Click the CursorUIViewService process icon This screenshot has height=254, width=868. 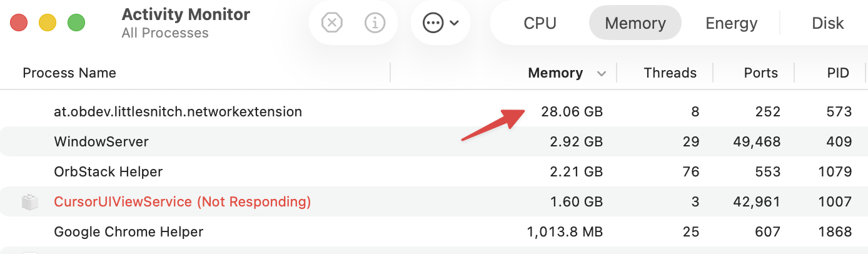tap(31, 201)
